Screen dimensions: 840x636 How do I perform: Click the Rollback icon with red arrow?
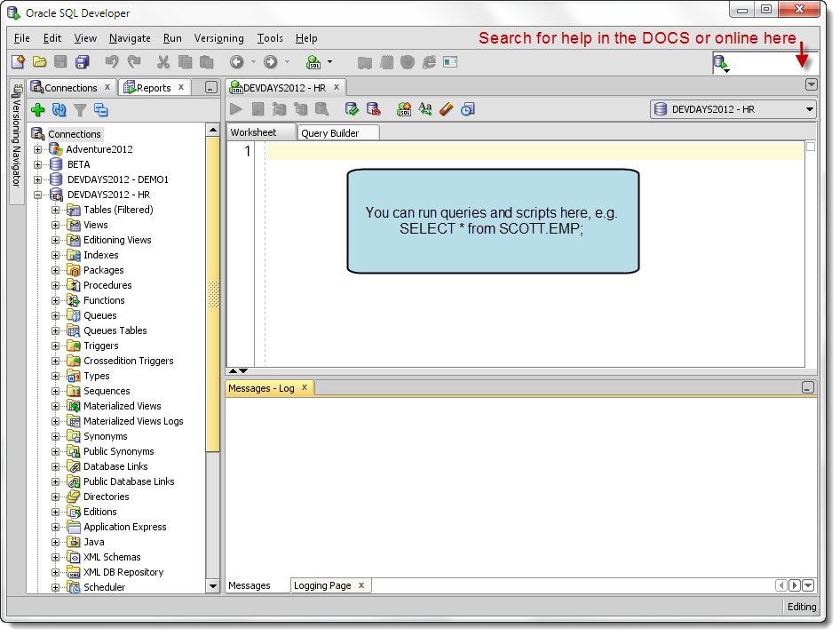374,109
